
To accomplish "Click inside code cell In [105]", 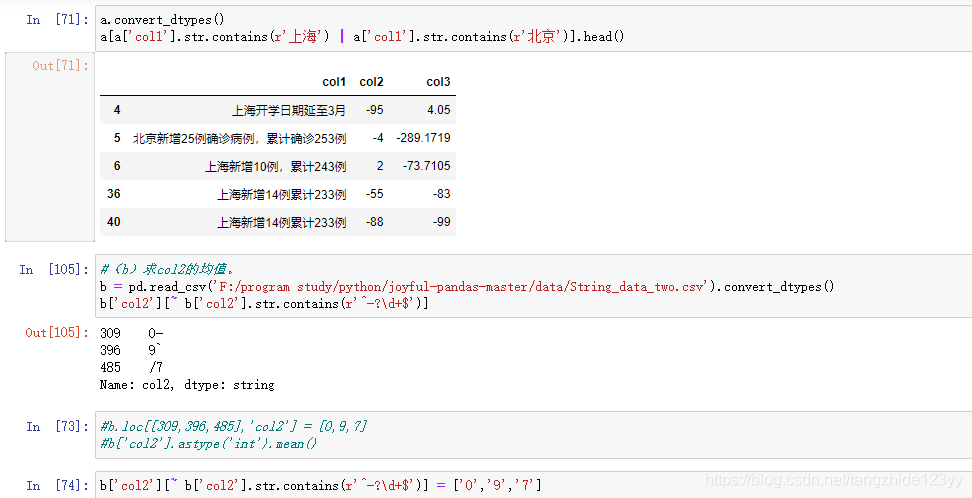I will (x=533, y=286).
